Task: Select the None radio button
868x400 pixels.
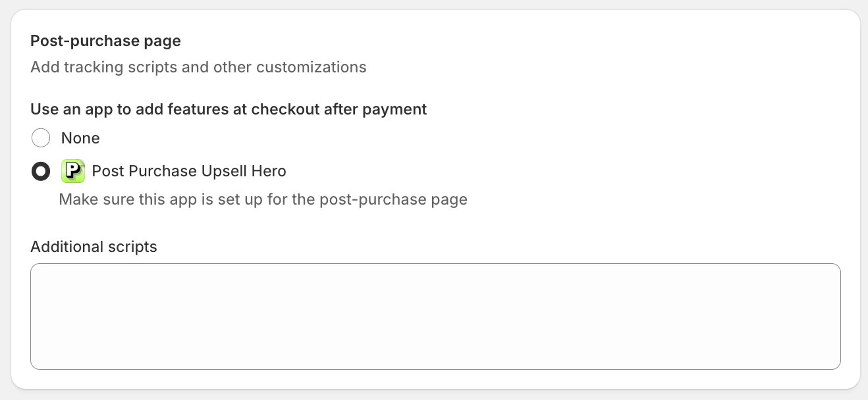Action: 41,138
